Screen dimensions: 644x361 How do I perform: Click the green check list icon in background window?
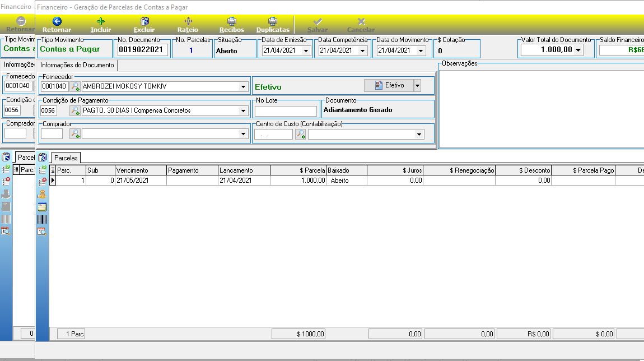(6, 169)
